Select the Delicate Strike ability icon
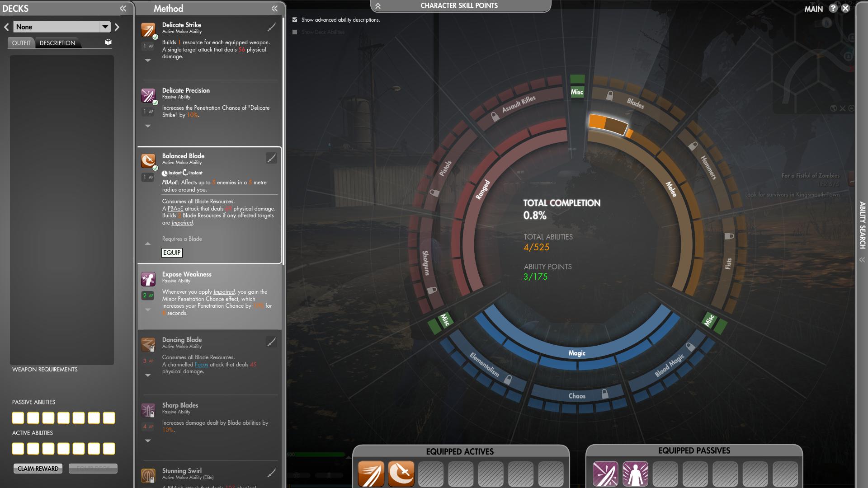 tap(148, 30)
